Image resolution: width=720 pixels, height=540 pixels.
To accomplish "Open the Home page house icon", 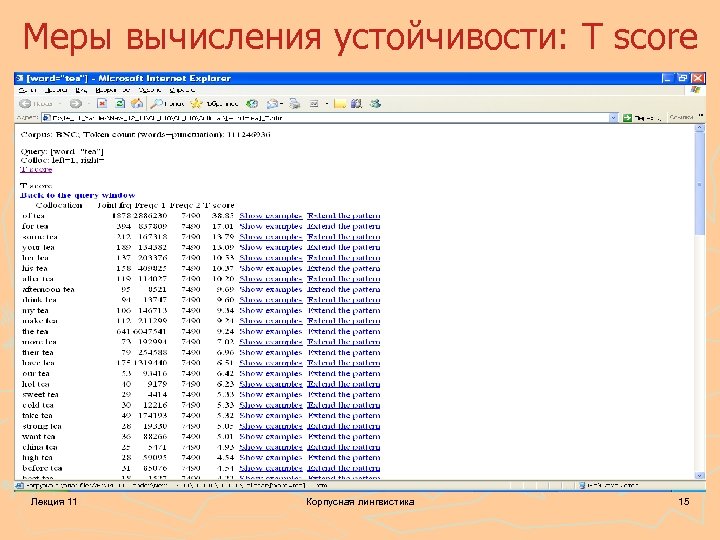I will [136, 104].
